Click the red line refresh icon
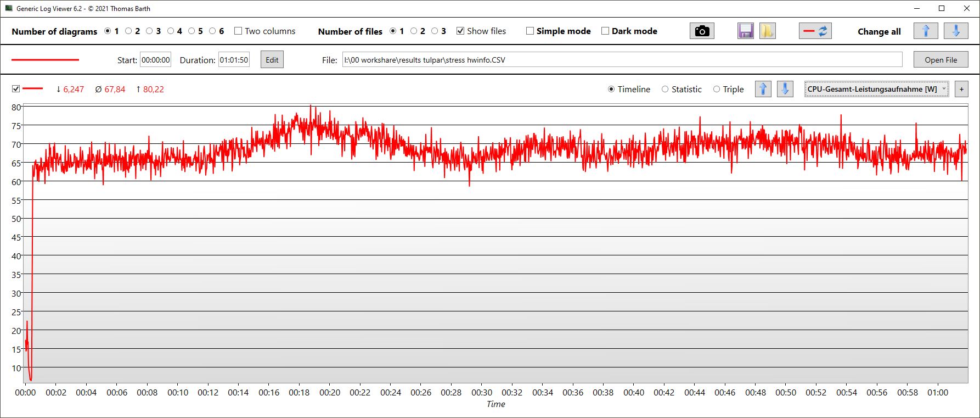The width and height of the screenshot is (980, 418). [x=815, y=31]
